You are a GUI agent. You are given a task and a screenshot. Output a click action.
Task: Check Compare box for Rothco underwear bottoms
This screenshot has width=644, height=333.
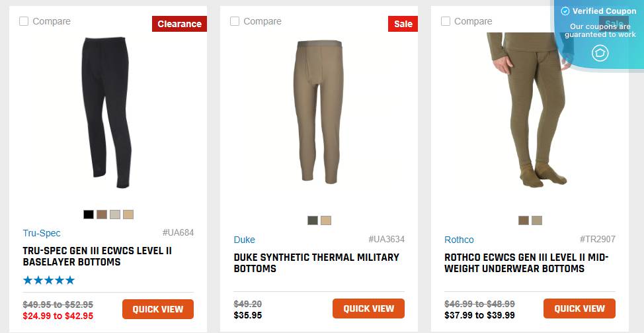(x=446, y=21)
